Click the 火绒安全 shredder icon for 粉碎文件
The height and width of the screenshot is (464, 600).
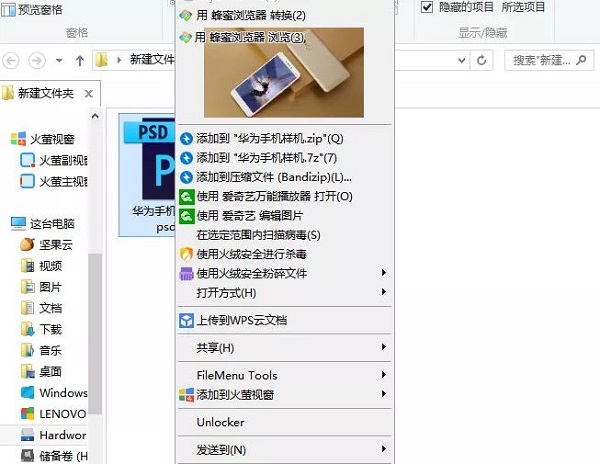click(x=186, y=274)
